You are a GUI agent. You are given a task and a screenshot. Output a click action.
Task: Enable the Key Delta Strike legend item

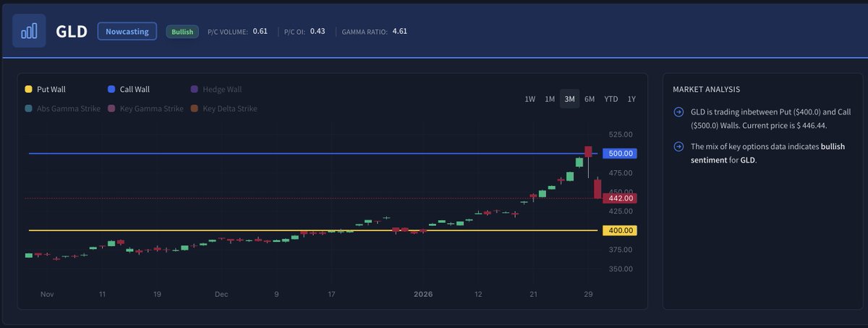(x=224, y=109)
